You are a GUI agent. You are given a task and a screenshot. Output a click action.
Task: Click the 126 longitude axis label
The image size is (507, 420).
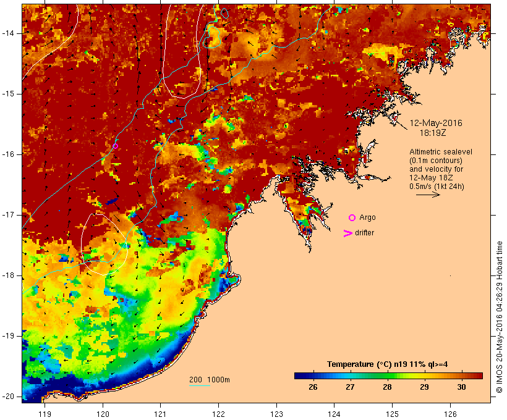click(x=450, y=414)
